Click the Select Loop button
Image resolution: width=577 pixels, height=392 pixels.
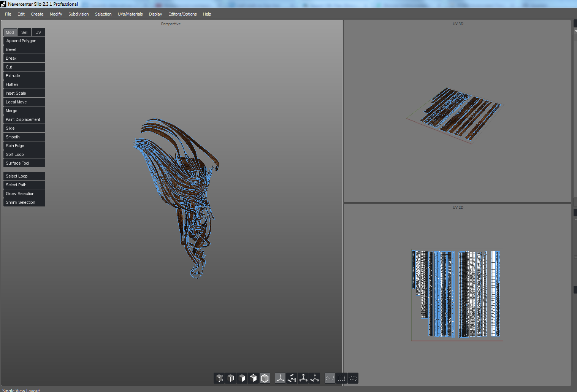(24, 176)
